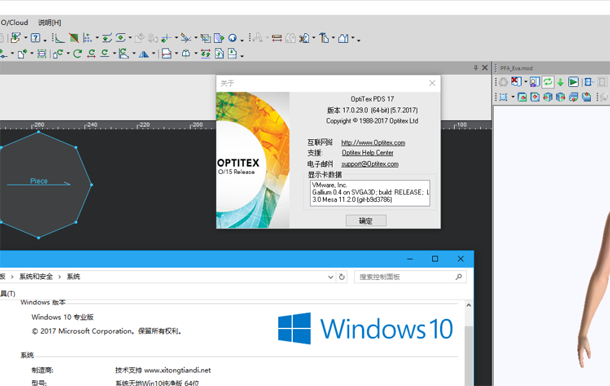Expand dropdown next to the blue triangle icon

click(153, 54)
